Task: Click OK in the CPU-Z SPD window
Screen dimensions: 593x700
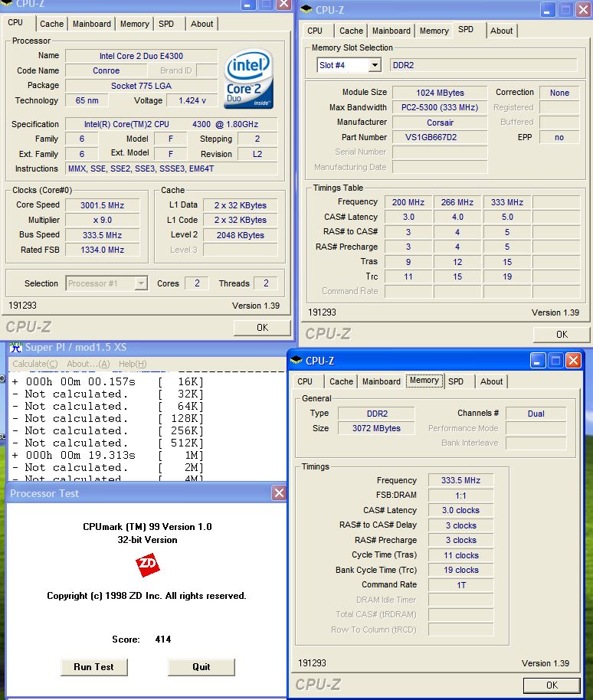Action: click(562, 335)
